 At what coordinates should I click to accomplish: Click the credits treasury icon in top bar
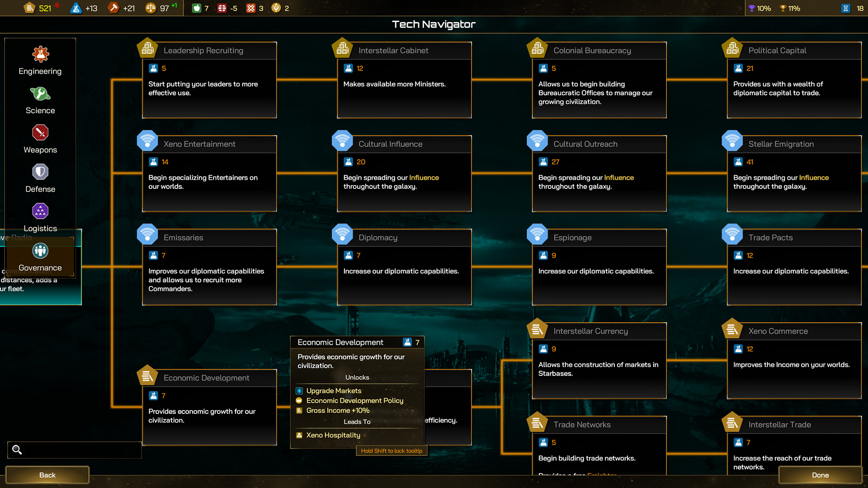click(29, 8)
